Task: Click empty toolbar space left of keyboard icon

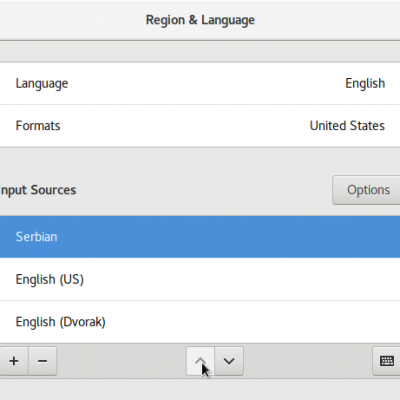Action: pos(308,361)
